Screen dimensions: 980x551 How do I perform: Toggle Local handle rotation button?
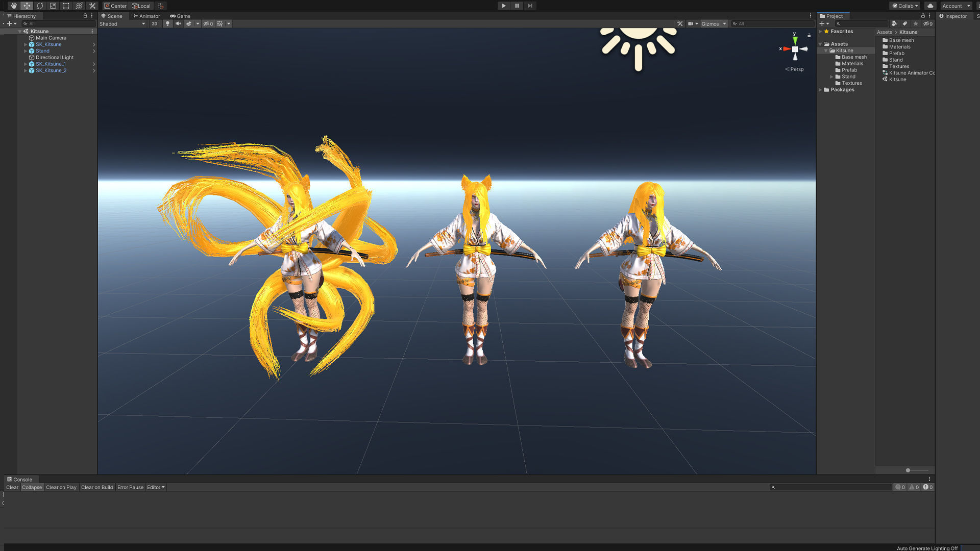pyautogui.click(x=141, y=6)
